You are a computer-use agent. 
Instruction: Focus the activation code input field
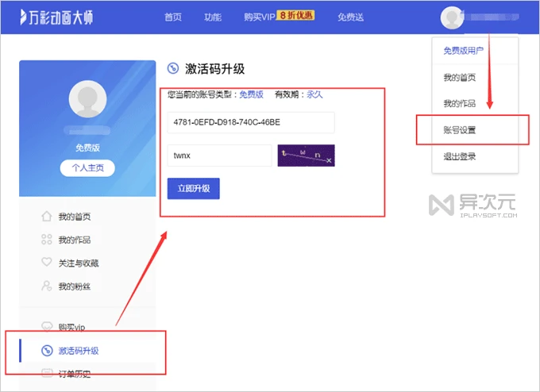tap(251, 122)
